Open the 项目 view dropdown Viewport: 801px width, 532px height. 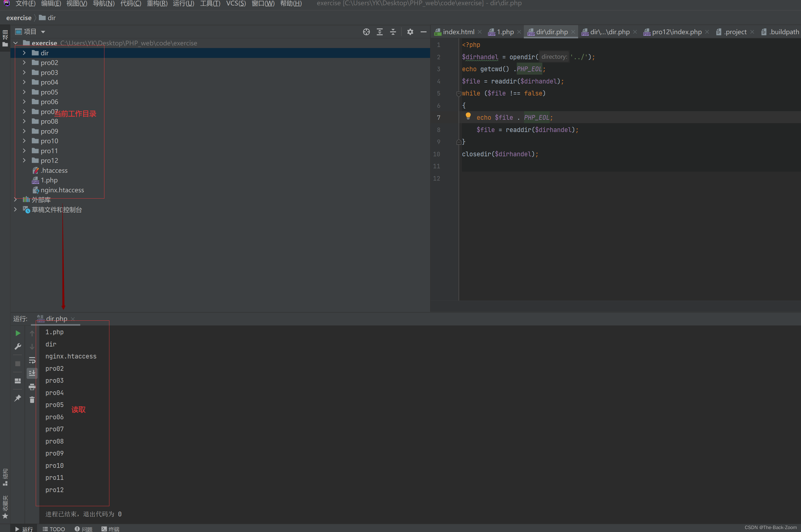(43, 32)
